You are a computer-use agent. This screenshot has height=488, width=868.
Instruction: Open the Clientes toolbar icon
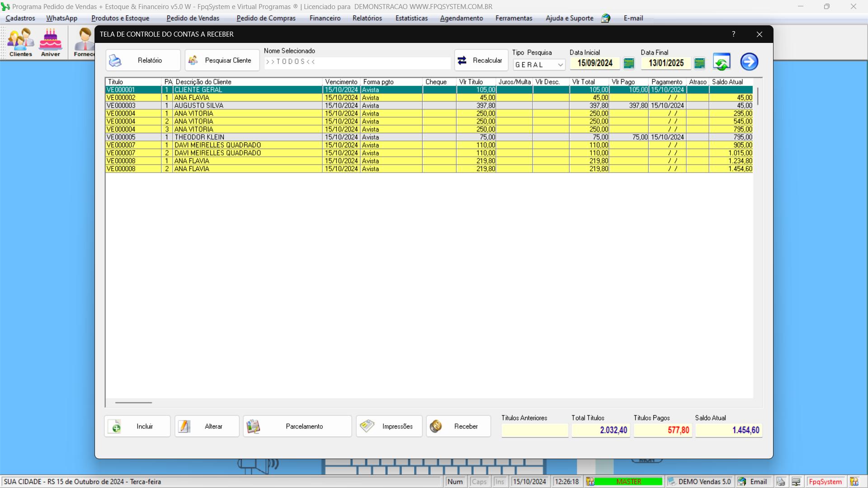(x=21, y=42)
